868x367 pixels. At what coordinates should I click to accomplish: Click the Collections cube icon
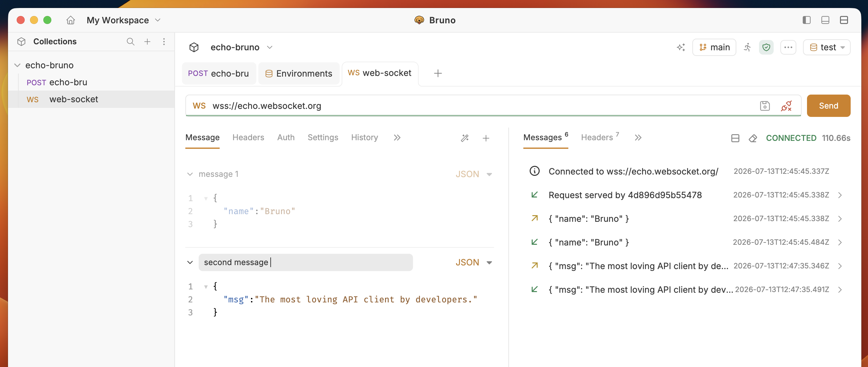tap(22, 41)
